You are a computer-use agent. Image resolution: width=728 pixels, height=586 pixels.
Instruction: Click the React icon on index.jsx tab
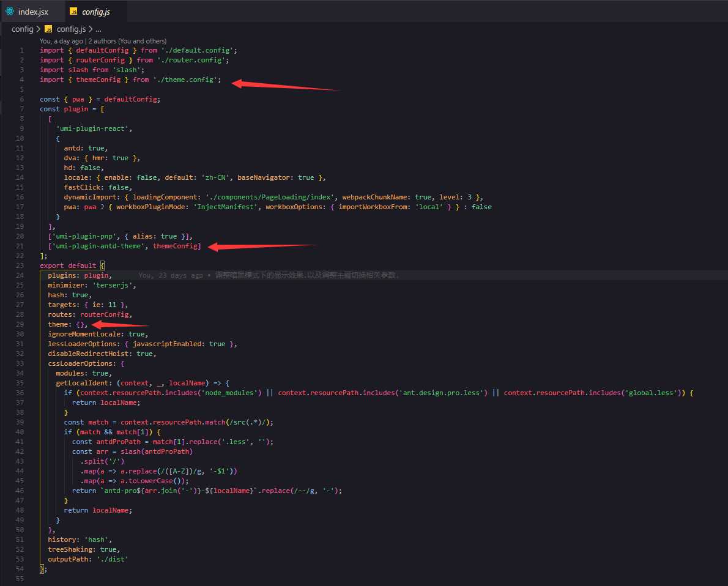(x=10, y=11)
